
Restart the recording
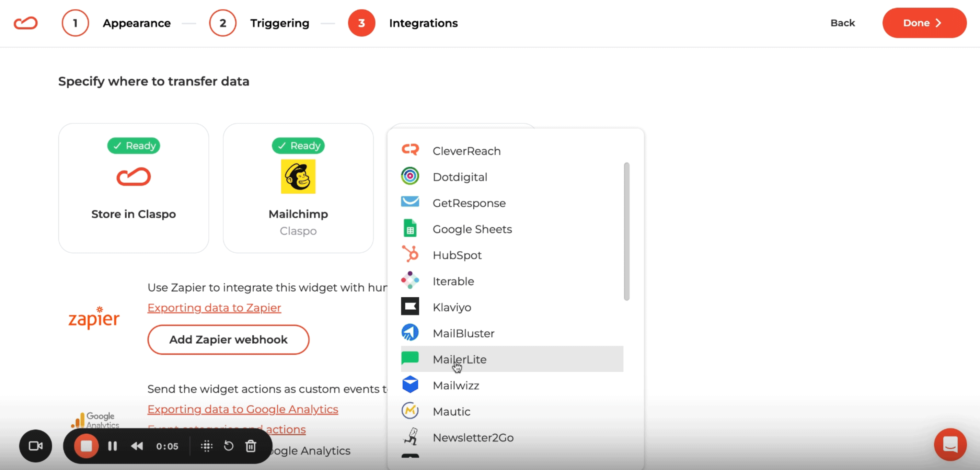pyautogui.click(x=229, y=446)
